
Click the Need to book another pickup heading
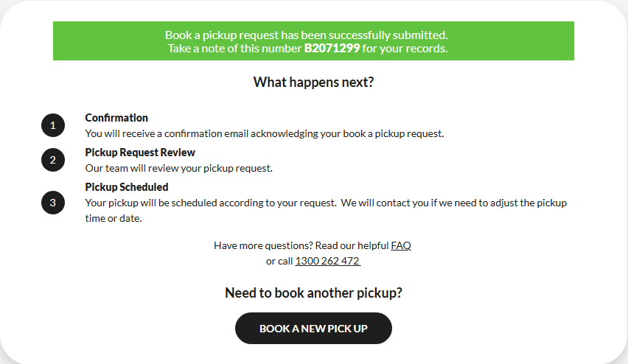313,293
